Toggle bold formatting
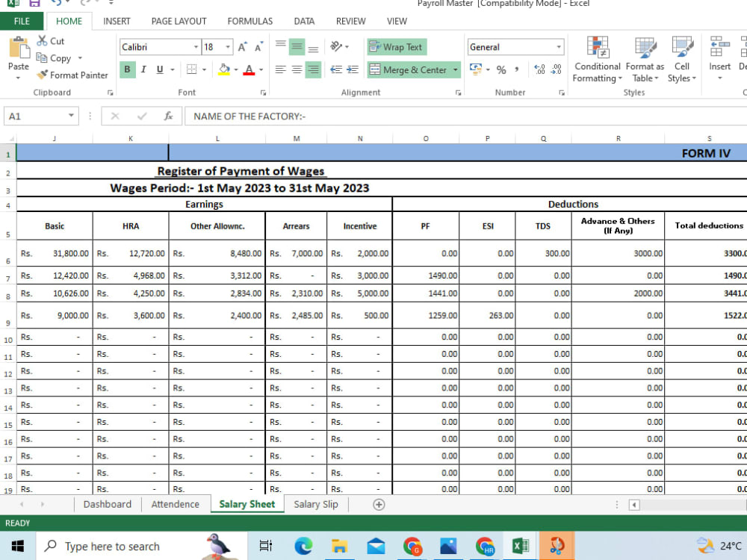This screenshot has height=560, width=747. (127, 69)
